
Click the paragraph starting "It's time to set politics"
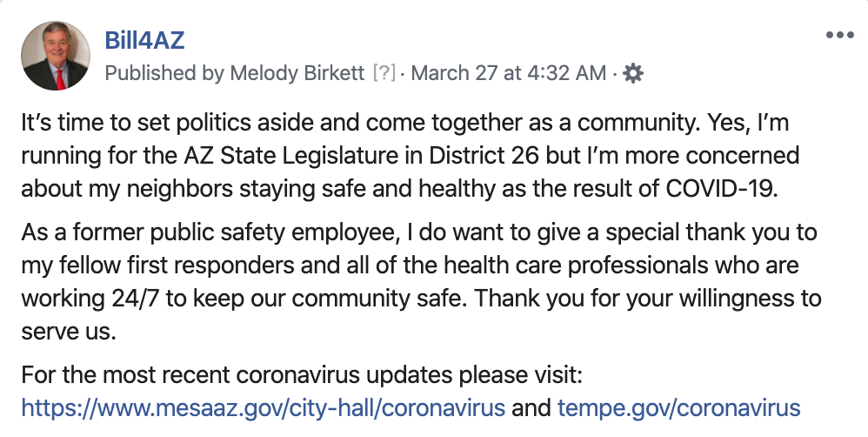coord(411,156)
